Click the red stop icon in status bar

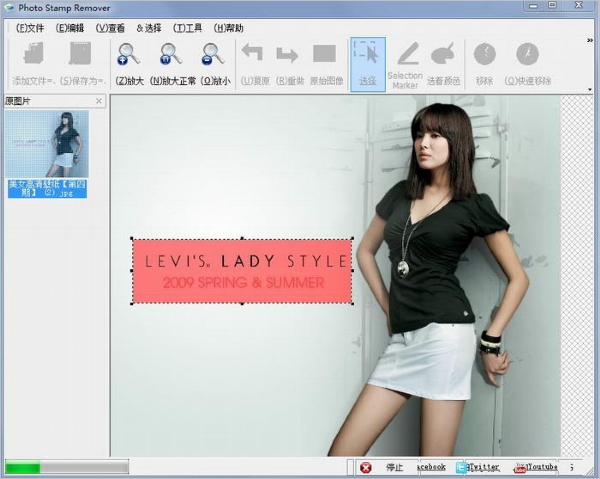[x=366, y=467]
